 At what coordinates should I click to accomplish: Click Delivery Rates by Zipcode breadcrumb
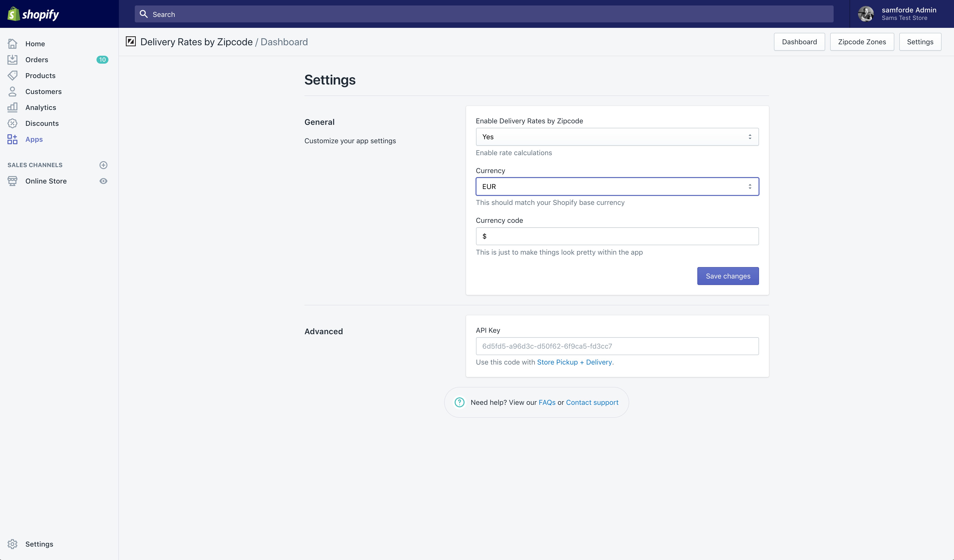[x=196, y=42]
